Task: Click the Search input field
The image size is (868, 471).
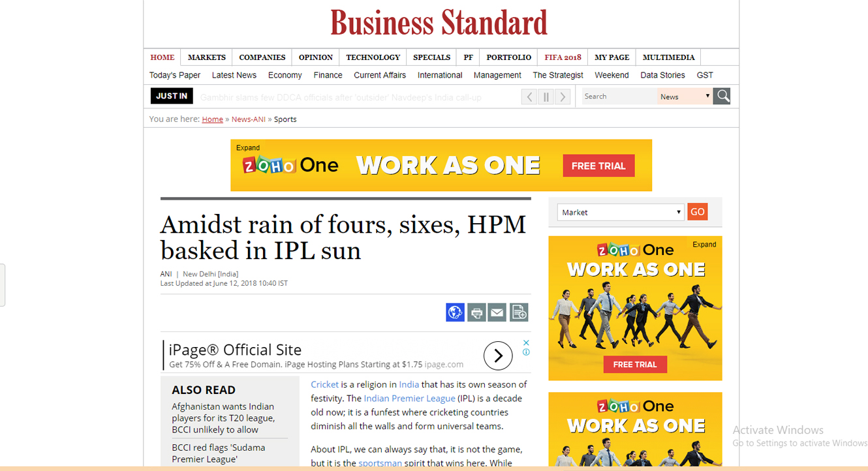Action: (x=619, y=97)
